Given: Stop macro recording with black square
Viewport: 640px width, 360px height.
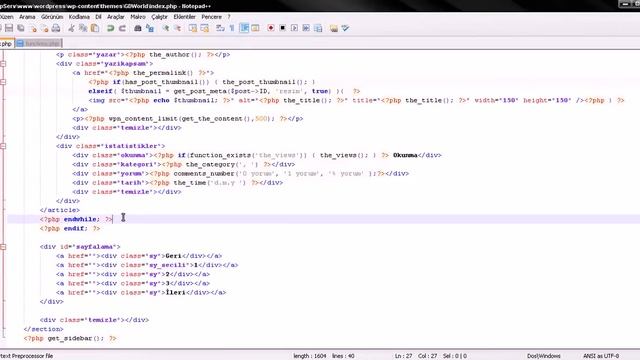Looking at the screenshot, I should point(282,28).
